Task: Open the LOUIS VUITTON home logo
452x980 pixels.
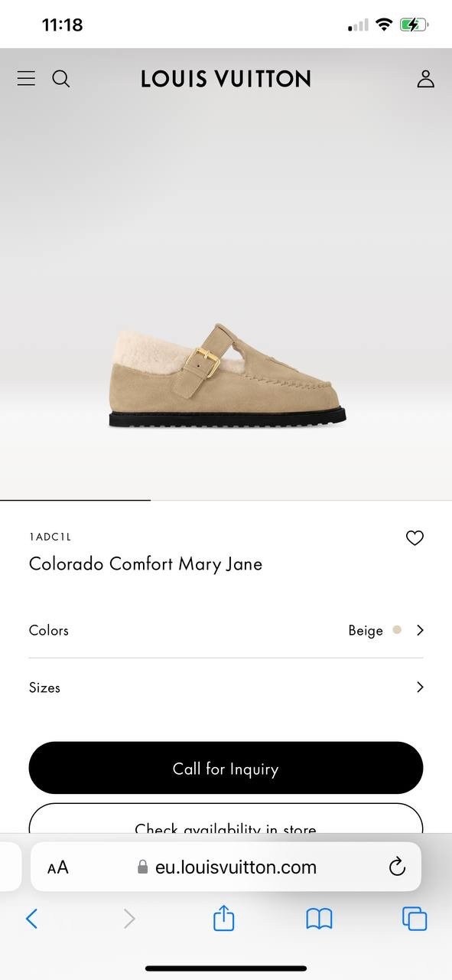Action: (226, 78)
